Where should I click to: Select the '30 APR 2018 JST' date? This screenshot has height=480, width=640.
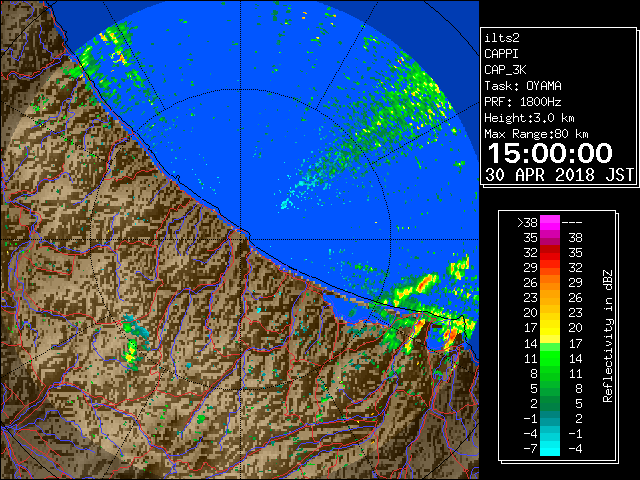click(560, 175)
